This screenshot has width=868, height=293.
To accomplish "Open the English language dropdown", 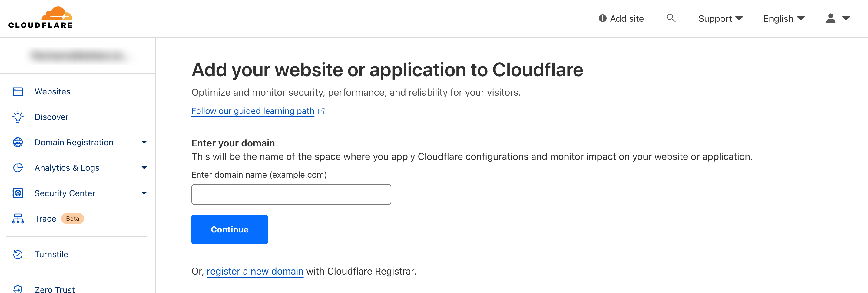I will point(784,18).
